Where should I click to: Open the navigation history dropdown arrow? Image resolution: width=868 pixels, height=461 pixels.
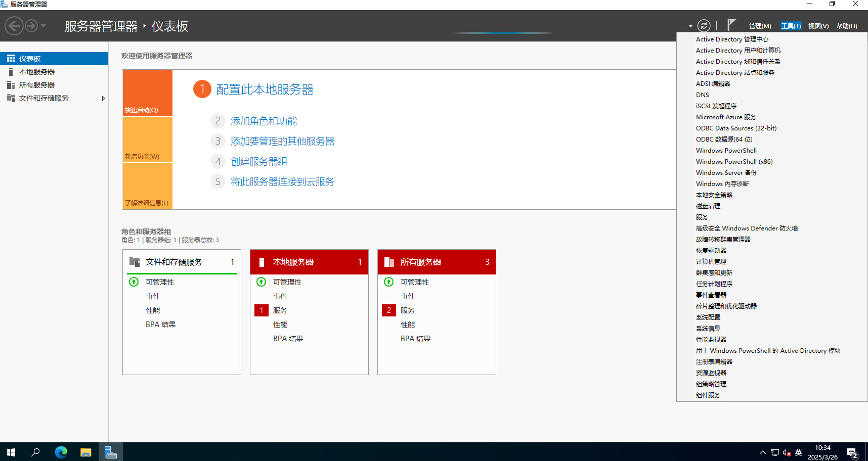click(44, 26)
